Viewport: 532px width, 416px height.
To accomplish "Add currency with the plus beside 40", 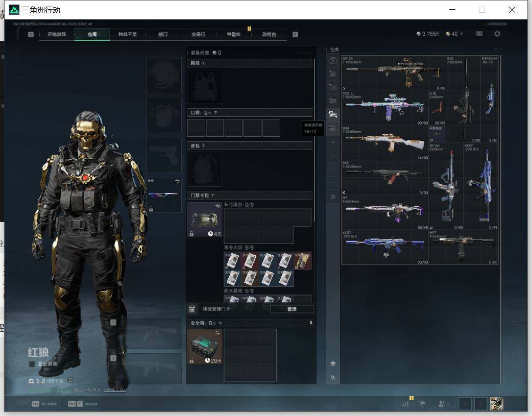I will coord(461,34).
